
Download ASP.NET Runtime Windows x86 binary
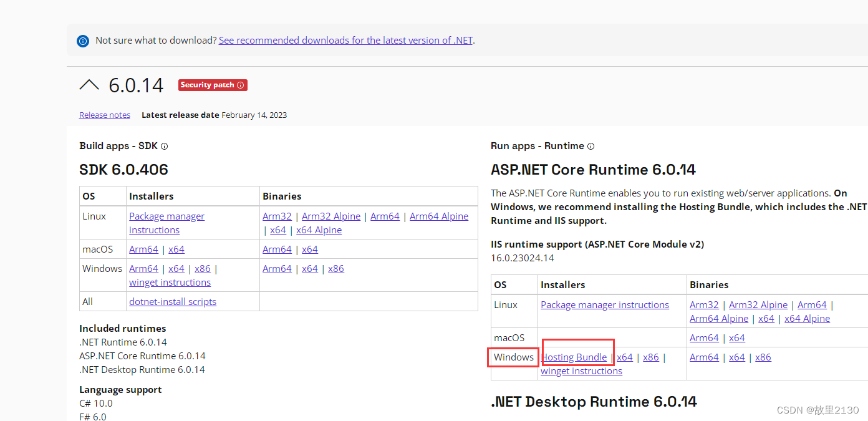[x=763, y=357]
